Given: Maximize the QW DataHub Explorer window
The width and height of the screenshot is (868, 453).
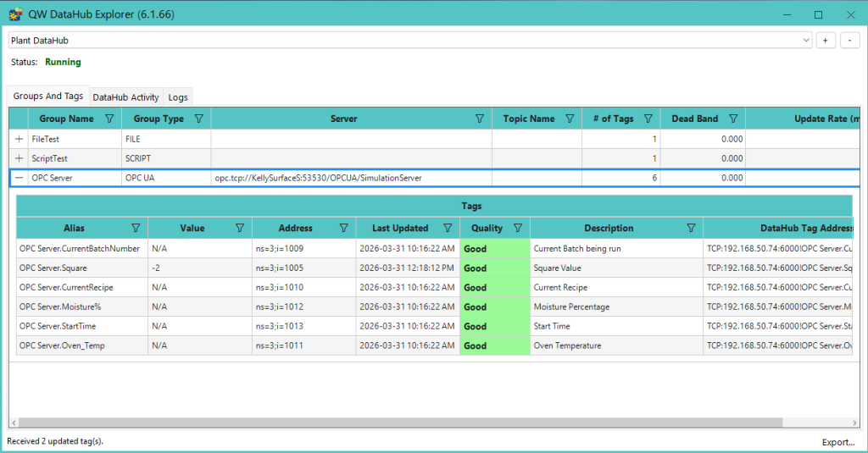Looking at the screenshot, I should pyautogui.click(x=818, y=14).
